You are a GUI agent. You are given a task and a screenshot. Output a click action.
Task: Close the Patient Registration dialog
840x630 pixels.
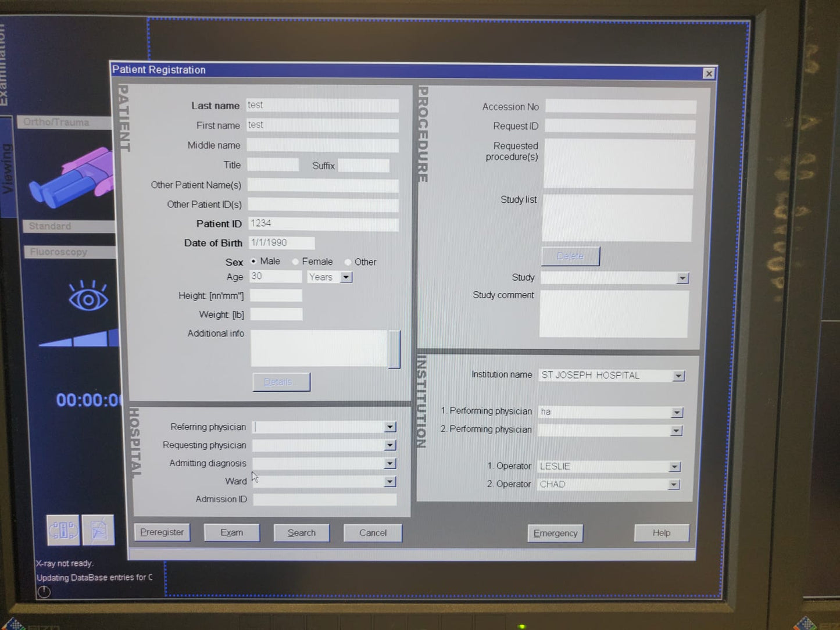[708, 74]
